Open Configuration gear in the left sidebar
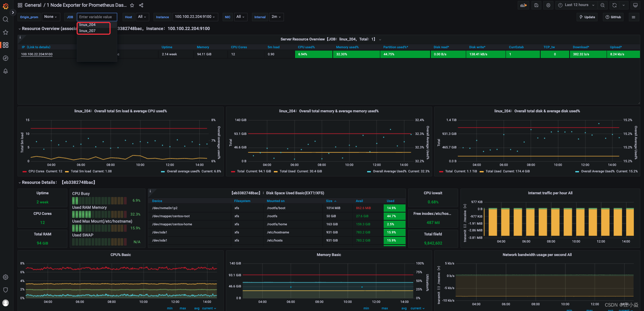 [5, 277]
